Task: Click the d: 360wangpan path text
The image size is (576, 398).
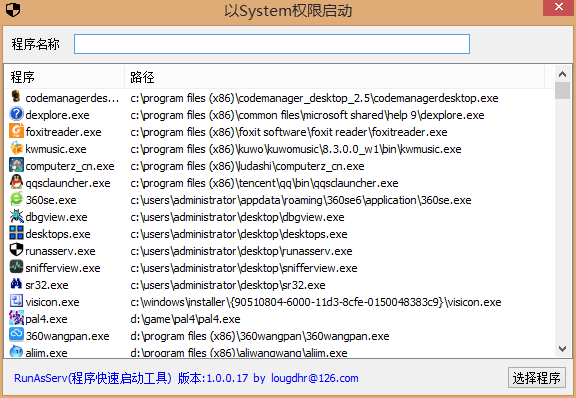Action: 260,336
